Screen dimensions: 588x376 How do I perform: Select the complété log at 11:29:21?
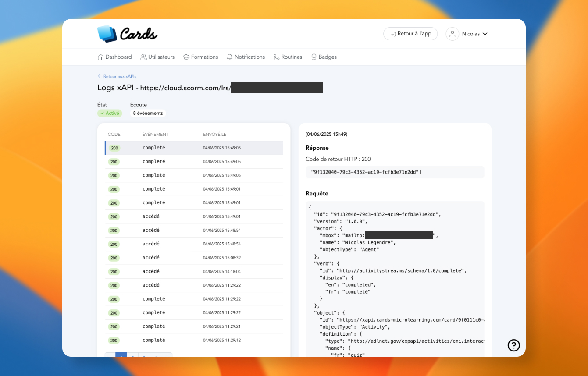(194, 326)
